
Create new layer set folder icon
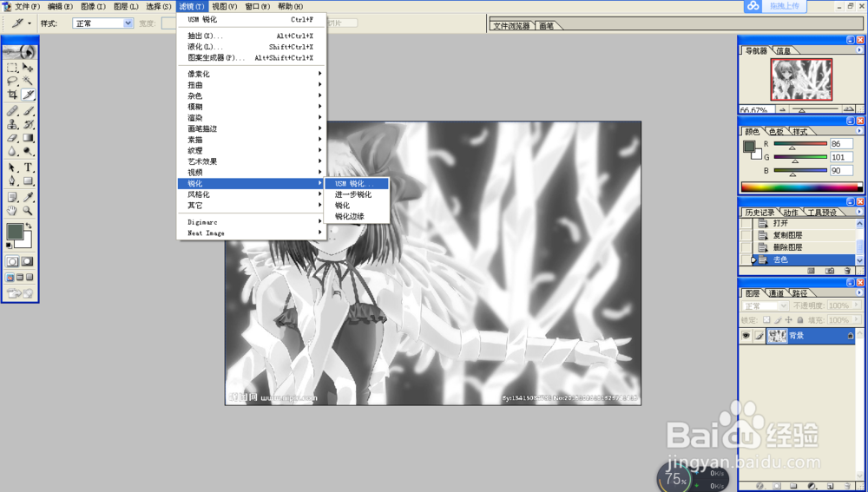pos(793,486)
